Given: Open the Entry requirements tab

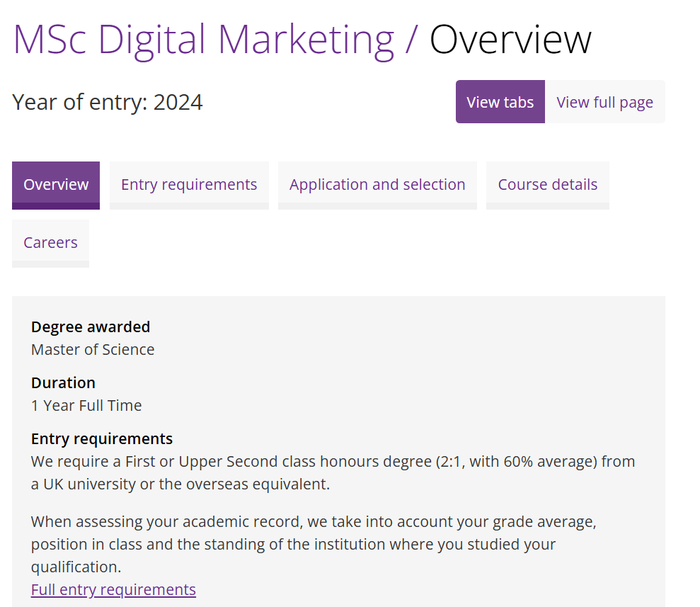Looking at the screenshot, I should coord(189,185).
